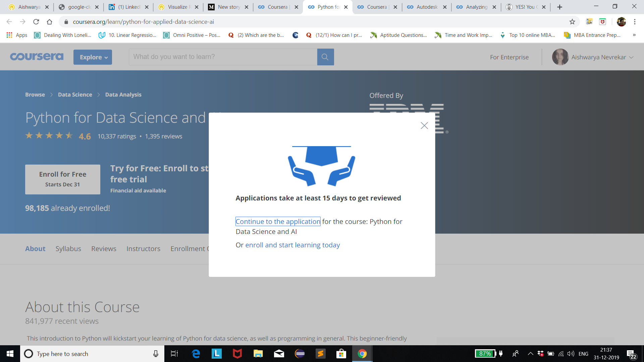Open the For Enterprise link
Viewport: 644px width, 362px height.
[x=509, y=57]
